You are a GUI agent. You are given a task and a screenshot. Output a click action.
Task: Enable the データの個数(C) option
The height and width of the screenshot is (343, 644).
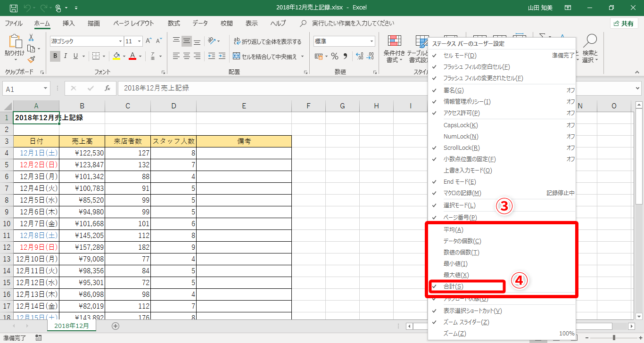click(x=502, y=241)
